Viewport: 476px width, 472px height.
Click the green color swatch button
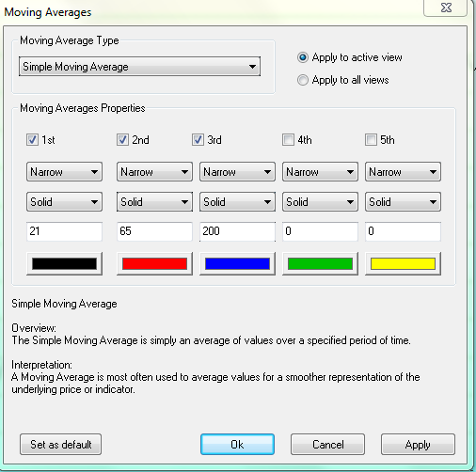[320, 263]
